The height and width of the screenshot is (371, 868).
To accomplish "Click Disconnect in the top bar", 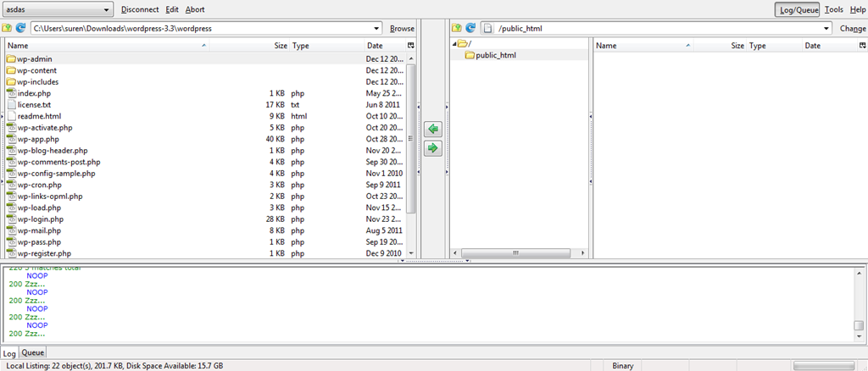I will [x=140, y=9].
